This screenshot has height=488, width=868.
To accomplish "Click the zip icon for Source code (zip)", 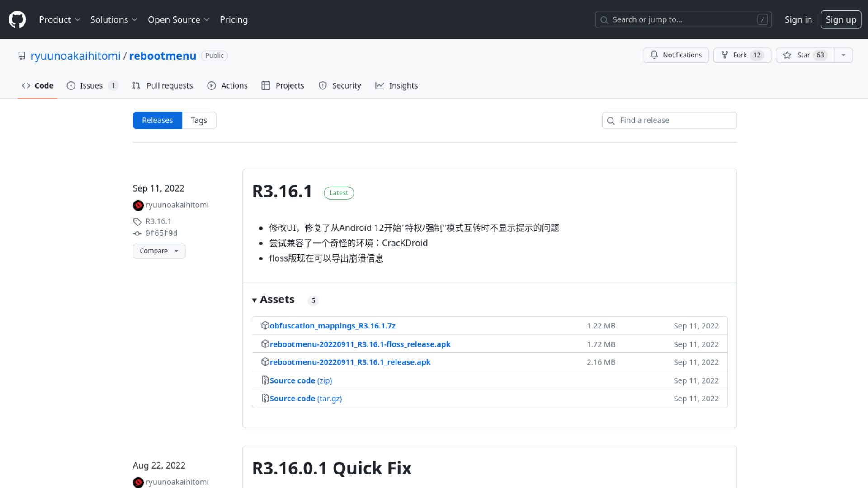I will pyautogui.click(x=265, y=380).
